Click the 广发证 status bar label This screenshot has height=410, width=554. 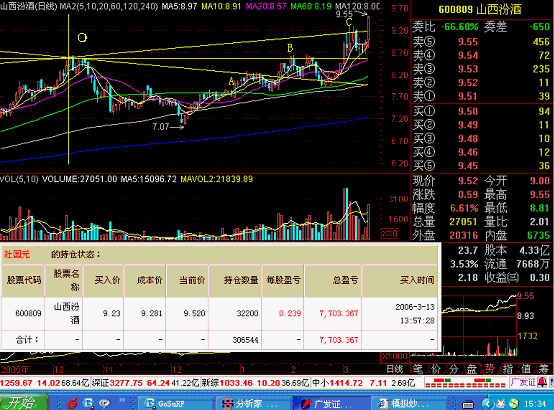click(523, 382)
